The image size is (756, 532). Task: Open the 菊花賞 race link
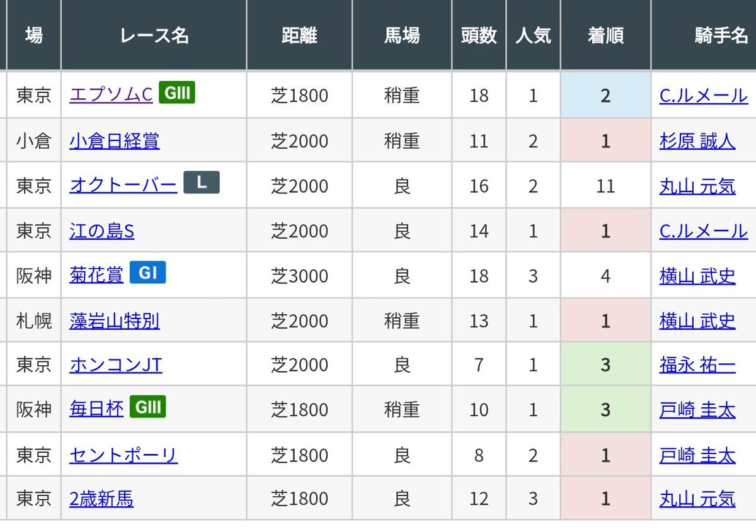point(96,276)
